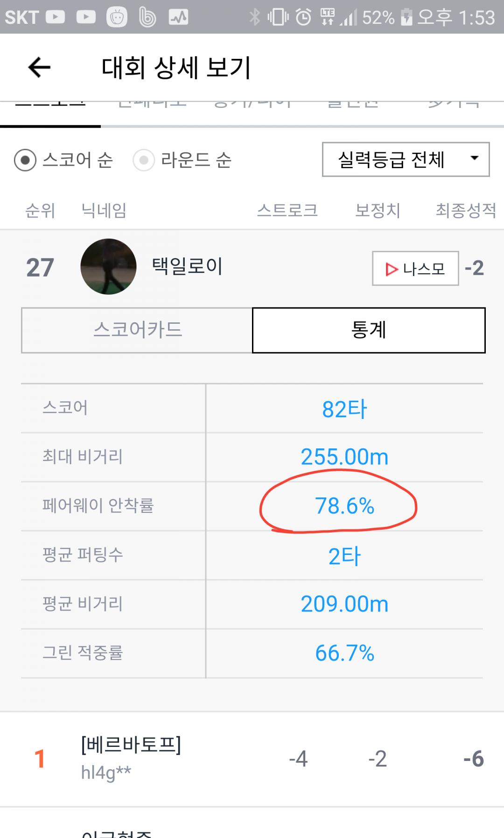Tap the battery status icon

[x=406, y=18]
